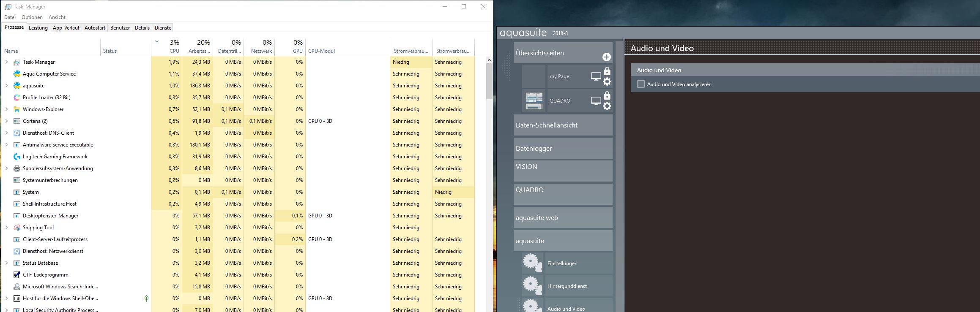Screen dimensions: 980x312
Task: Click the Profile Loader (32 Bit) icon
Action: pyautogui.click(x=17, y=98)
